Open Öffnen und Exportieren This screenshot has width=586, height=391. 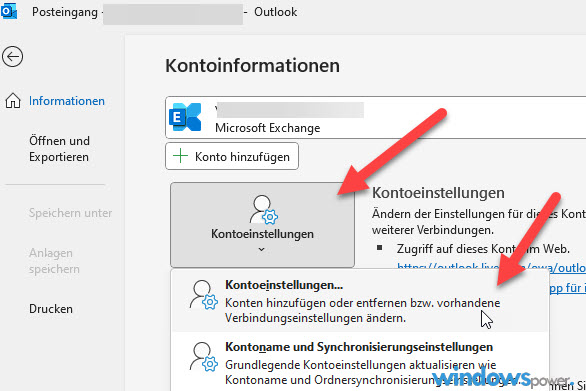pyautogui.click(x=59, y=149)
